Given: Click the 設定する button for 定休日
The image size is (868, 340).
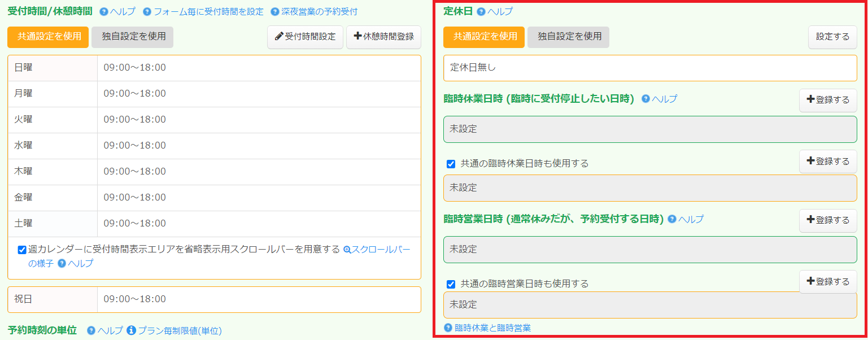Looking at the screenshot, I should coord(832,37).
